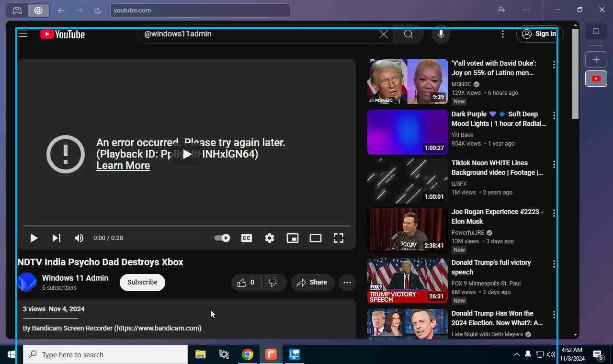Viewport: 613px width, 364px height.
Task: Share the video
Action: (x=312, y=283)
